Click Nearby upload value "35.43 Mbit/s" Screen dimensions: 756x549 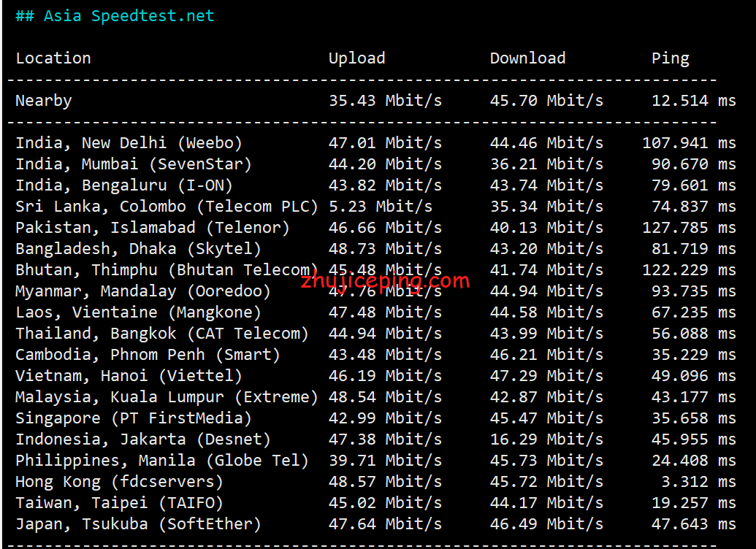point(385,101)
